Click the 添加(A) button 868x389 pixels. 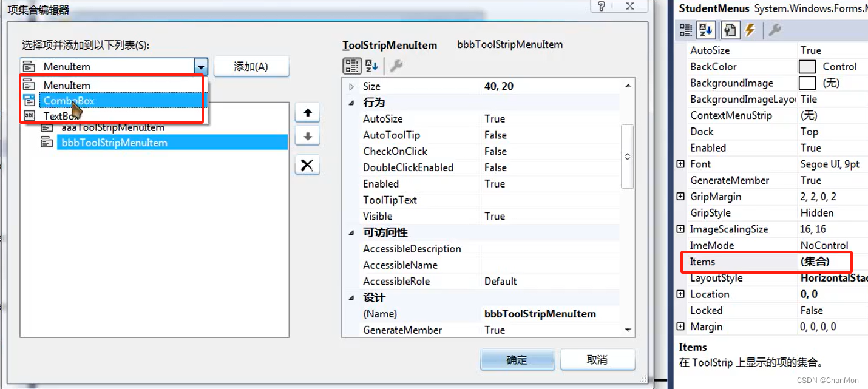(x=251, y=66)
